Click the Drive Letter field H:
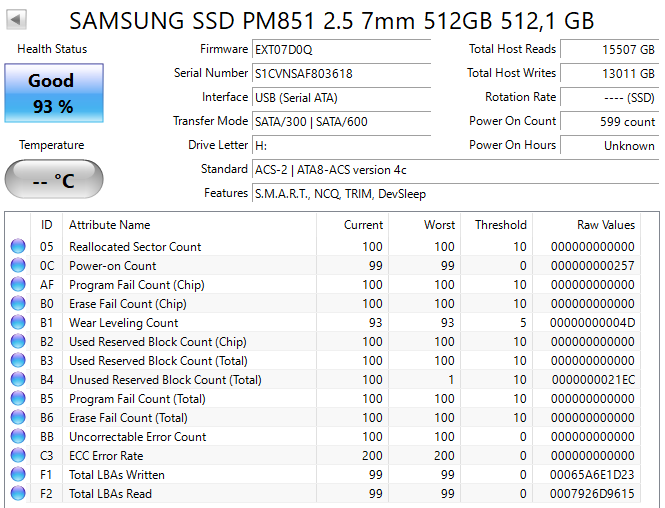The width and height of the screenshot is (665, 508). coord(341,146)
